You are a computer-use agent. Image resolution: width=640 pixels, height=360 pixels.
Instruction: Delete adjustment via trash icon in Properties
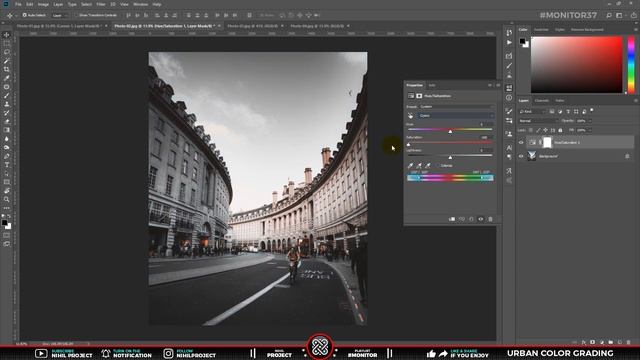coord(491,219)
